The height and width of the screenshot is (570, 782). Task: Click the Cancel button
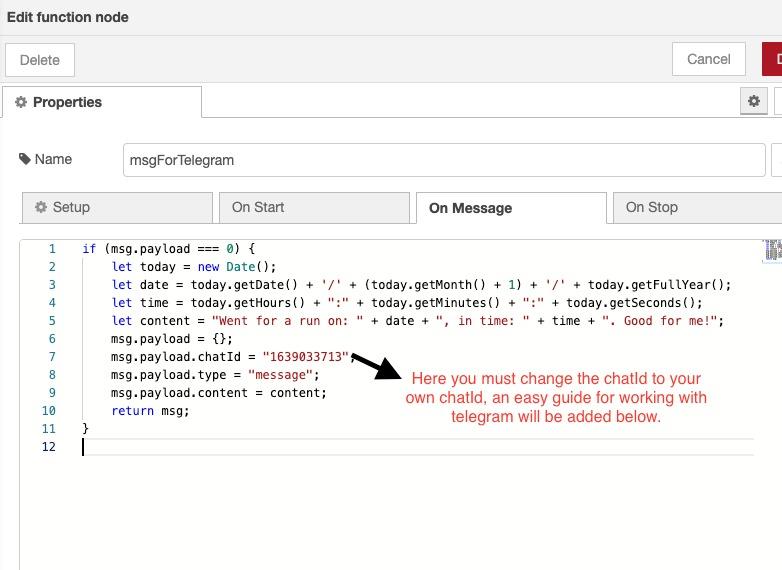708,59
